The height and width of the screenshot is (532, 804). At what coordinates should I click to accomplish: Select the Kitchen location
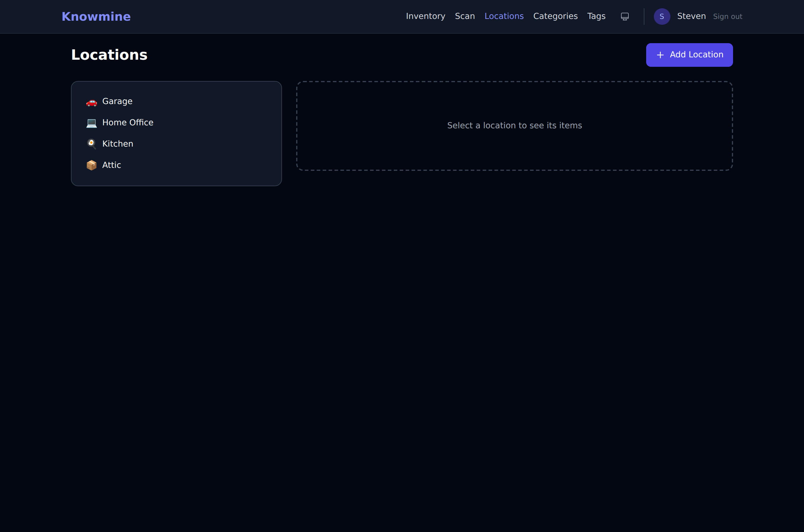pos(176,144)
